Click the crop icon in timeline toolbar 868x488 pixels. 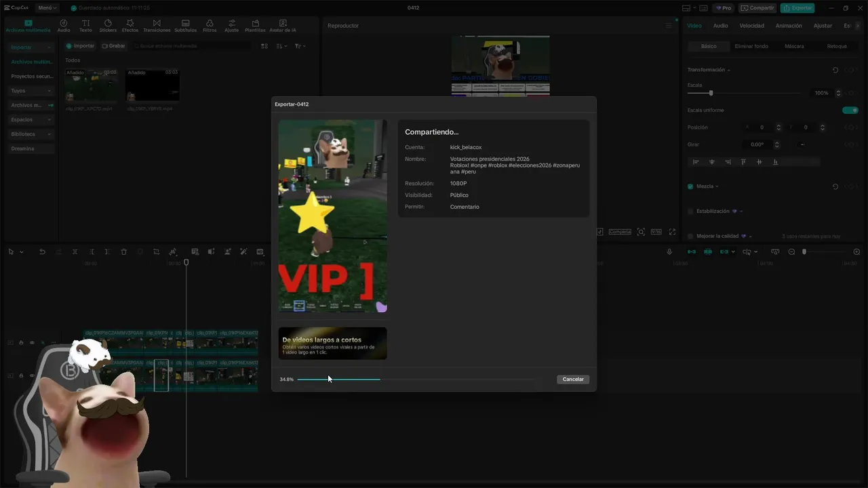pyautogui.click(x=156, y=252)
